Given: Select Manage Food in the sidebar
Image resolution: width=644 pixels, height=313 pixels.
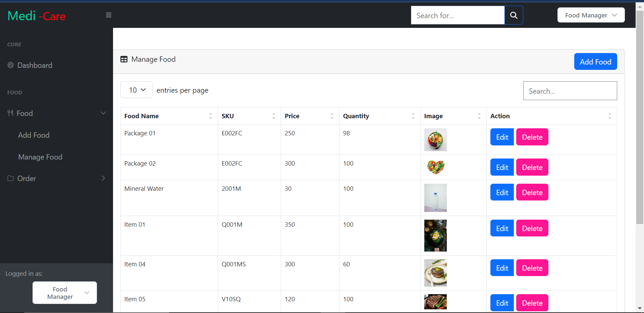Looking at the screenshot, I should pos(40,157).
